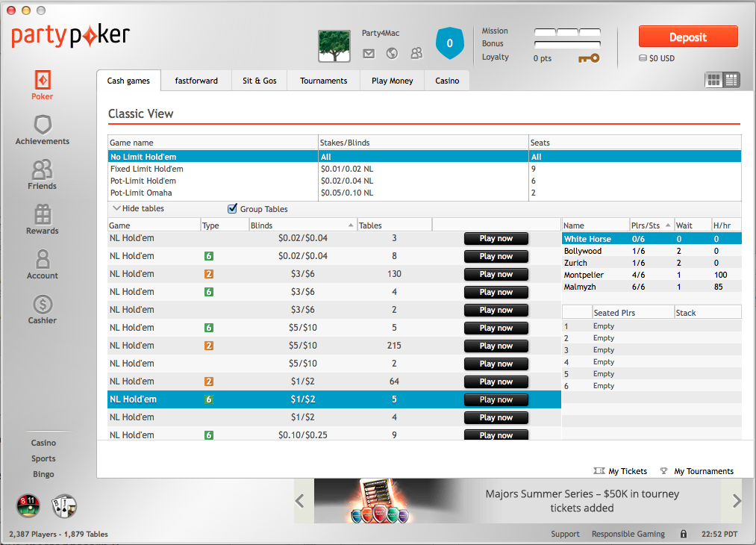756x545 pixels.
Task: Open the fastforward tab
Action: [x=196, y=81]
